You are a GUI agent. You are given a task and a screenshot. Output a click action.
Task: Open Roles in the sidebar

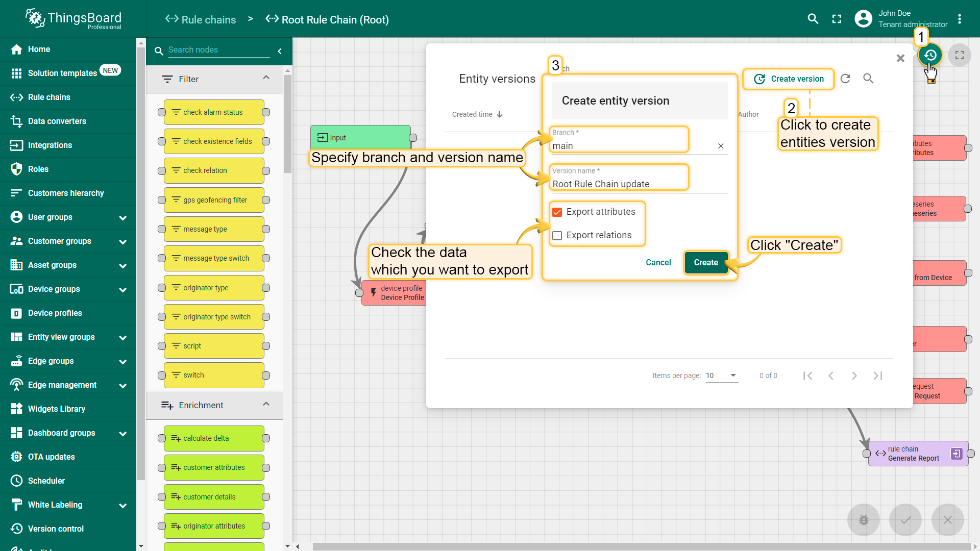pos(68,169)
